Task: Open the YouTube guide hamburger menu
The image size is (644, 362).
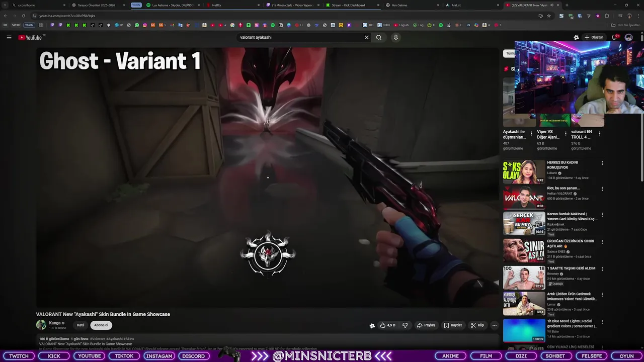Action: (9, 37)
